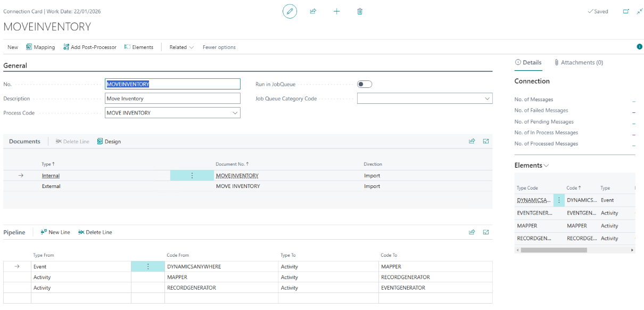Image resolution: width=644 pixels, height=310 pixels.
Task: Select MAPPER element type code
Action: click(x=527, y=226)
